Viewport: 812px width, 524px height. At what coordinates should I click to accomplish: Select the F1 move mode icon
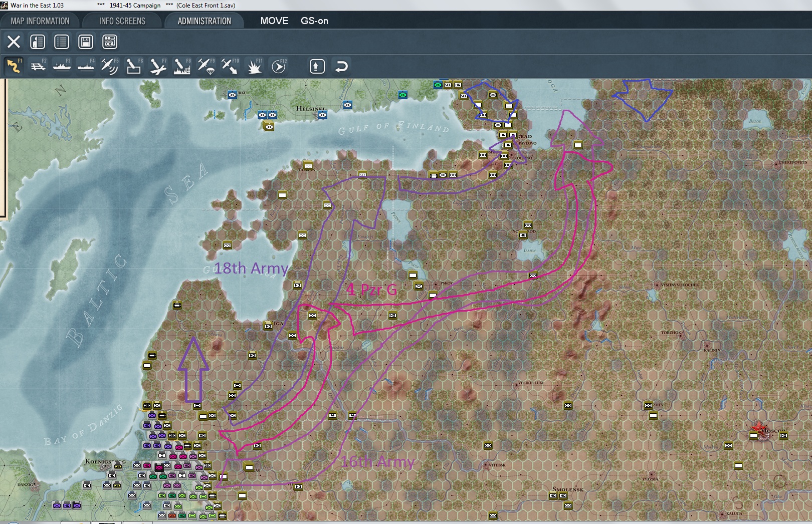click(x=14, y=66)
